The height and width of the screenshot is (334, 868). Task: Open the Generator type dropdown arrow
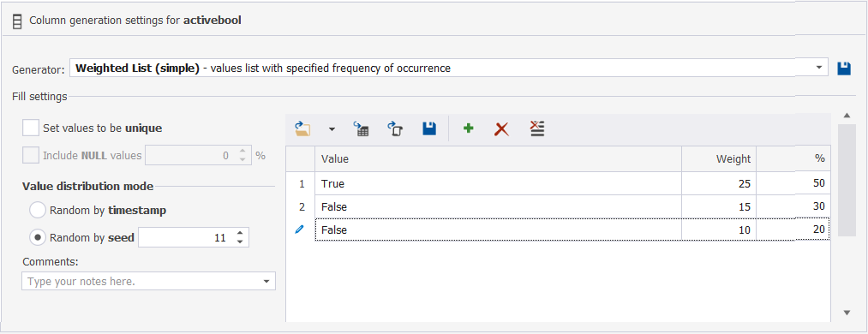tap(819, 68)
